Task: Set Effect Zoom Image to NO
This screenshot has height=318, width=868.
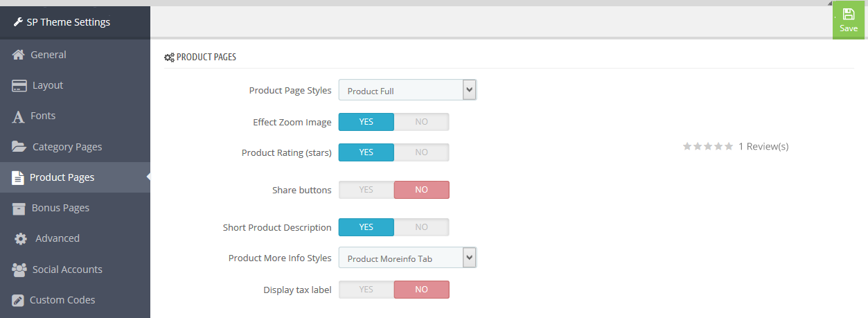Action: pyautogui.click(x=421, y=122)
